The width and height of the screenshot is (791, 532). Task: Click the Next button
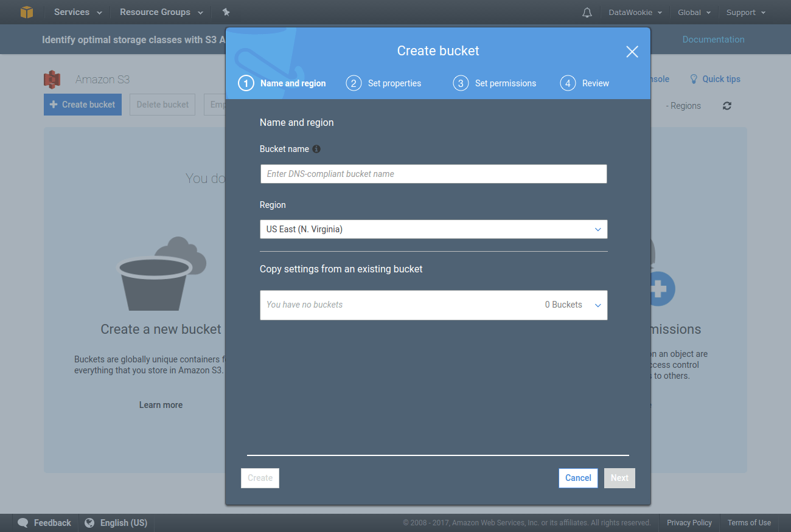point(619,478)
